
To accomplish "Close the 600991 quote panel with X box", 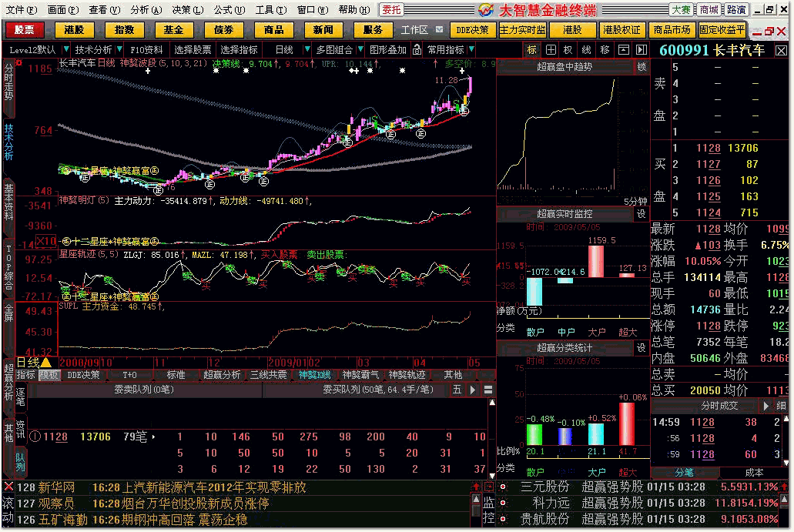I will tap(781, 51).
